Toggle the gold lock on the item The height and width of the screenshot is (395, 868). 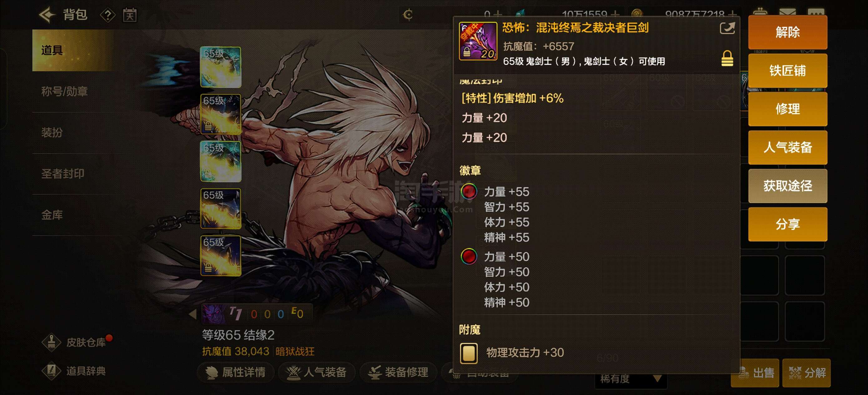pos(727,58)
